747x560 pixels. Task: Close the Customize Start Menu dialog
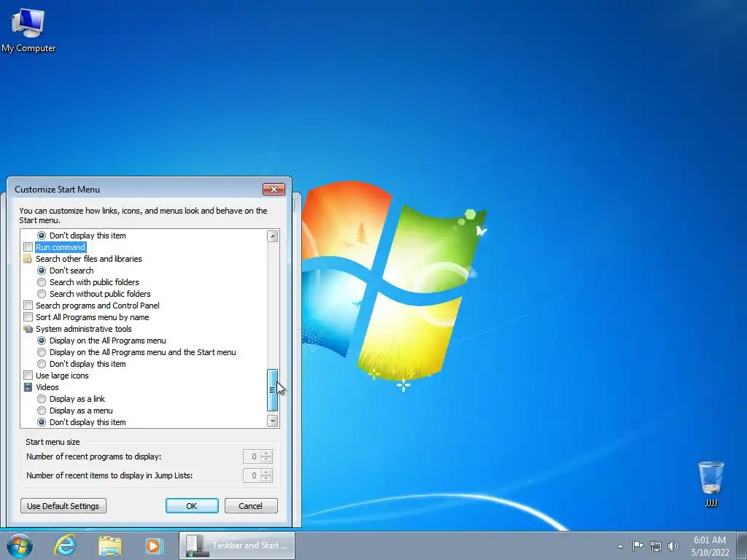tap(274, 189)
